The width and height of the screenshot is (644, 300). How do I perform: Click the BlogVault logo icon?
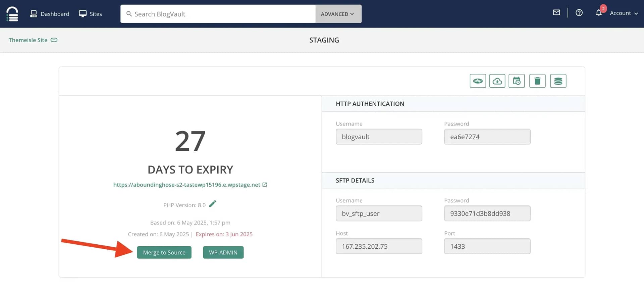point(12,14)
